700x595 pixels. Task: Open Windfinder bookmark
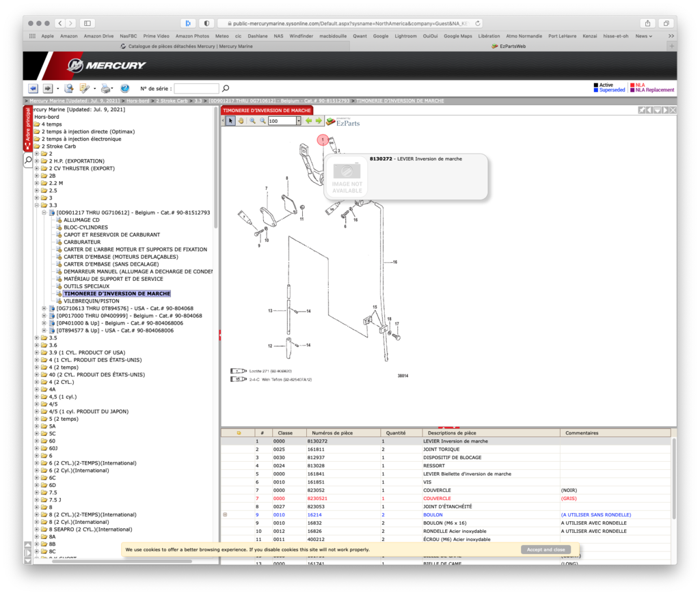coord(301,36)
